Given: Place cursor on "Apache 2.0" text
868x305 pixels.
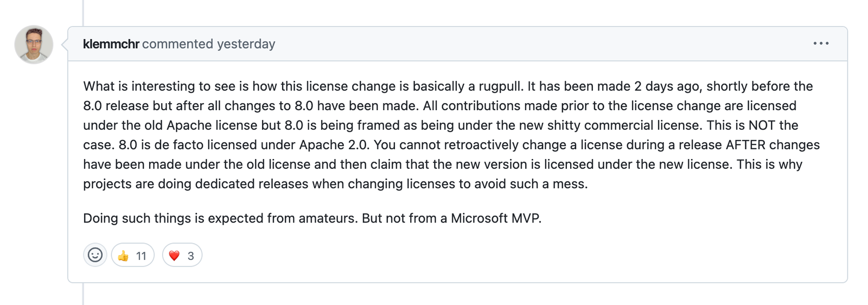Looking at the screenshot, I should pos(334,145).
